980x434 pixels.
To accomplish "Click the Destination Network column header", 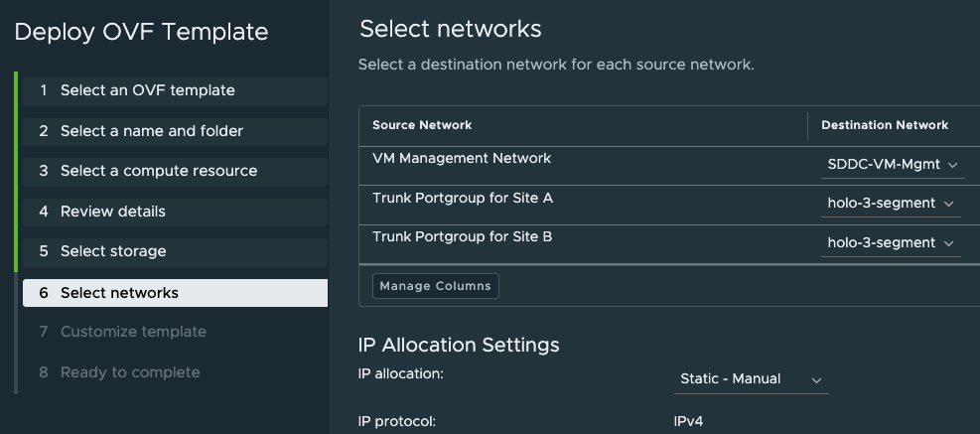I will click(885, 125).
